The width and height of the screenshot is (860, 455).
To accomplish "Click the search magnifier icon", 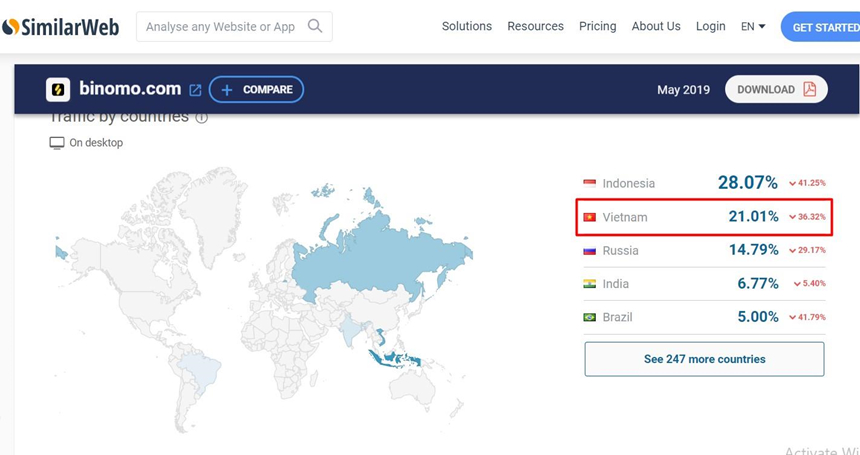I will coord(315,26).
